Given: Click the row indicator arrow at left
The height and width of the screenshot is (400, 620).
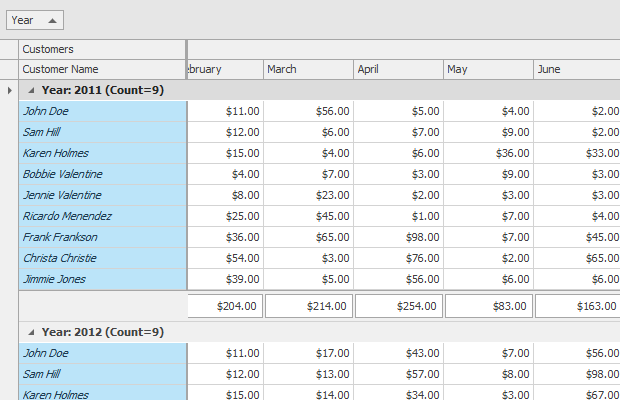Looking at the screenshot, I should point(9,90).
